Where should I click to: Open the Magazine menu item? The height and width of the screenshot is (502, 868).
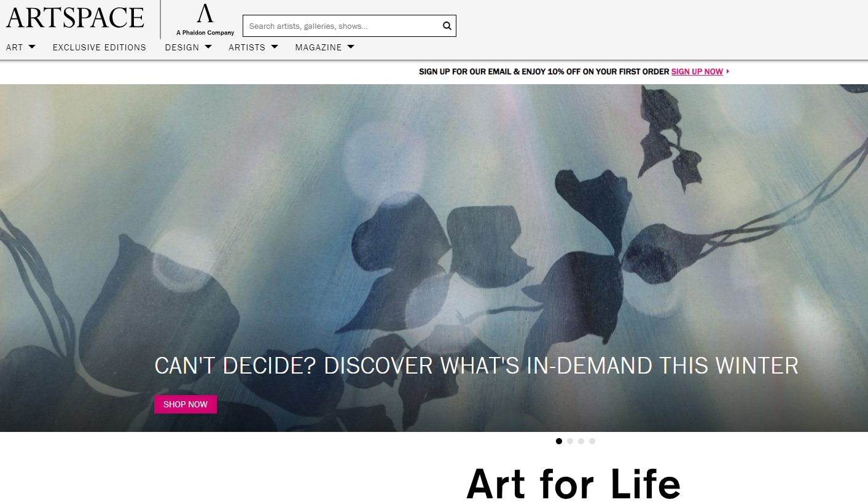click(x=318, y=47)
